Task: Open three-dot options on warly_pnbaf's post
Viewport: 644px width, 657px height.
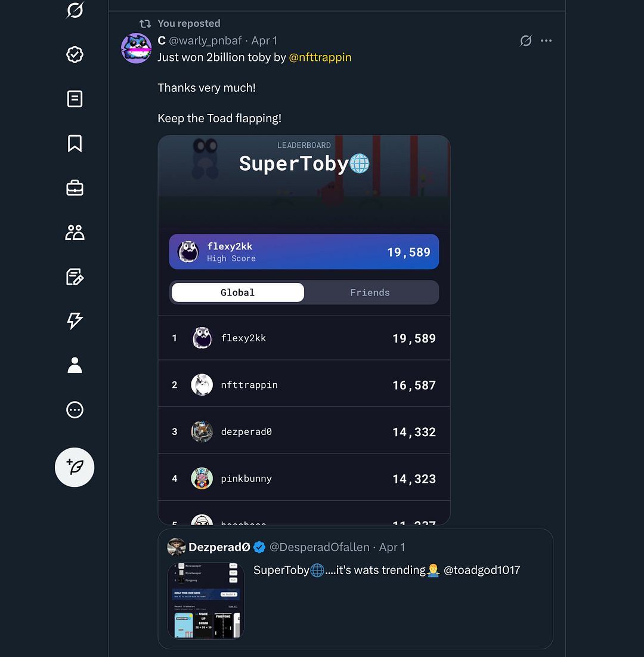Action: click(546, 41)
